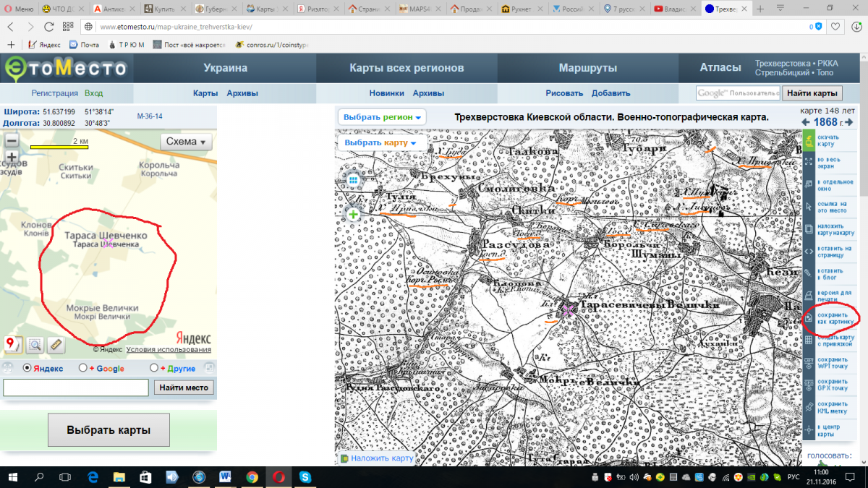
Task: Click the ЭтоМесто site logo
Action: click(x=66, y=69)
